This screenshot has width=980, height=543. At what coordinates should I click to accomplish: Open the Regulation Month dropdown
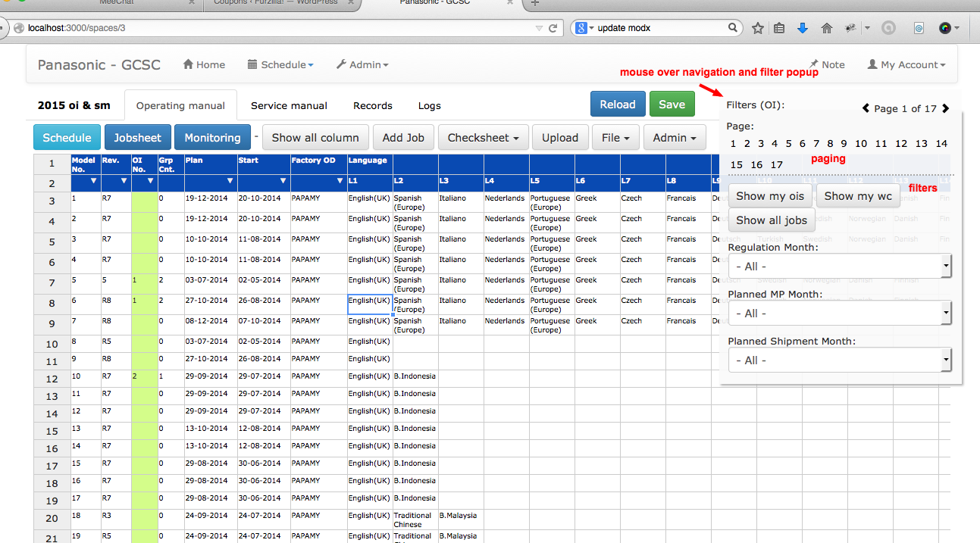839,267
